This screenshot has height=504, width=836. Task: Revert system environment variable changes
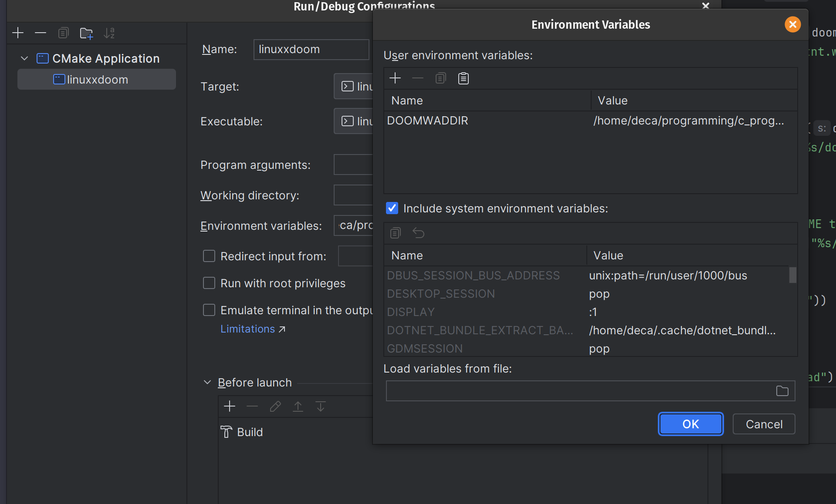[418, 233]
